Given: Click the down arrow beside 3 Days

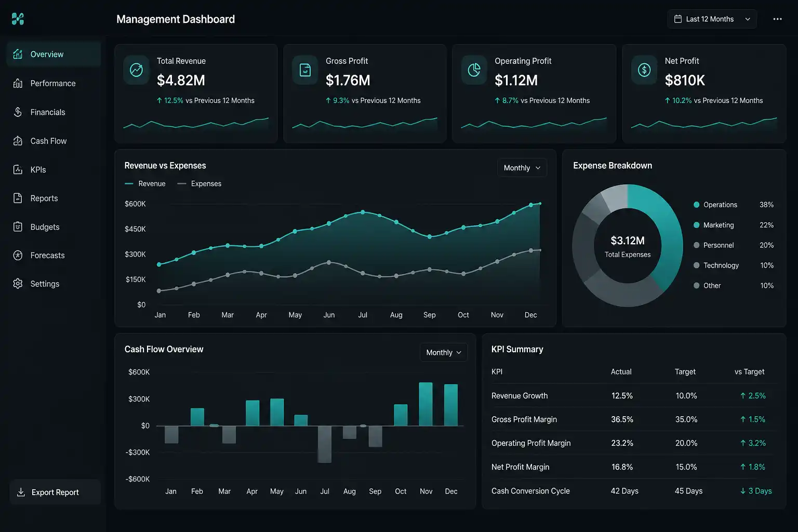Looking at the screenshot, I should tap(743, 491).
